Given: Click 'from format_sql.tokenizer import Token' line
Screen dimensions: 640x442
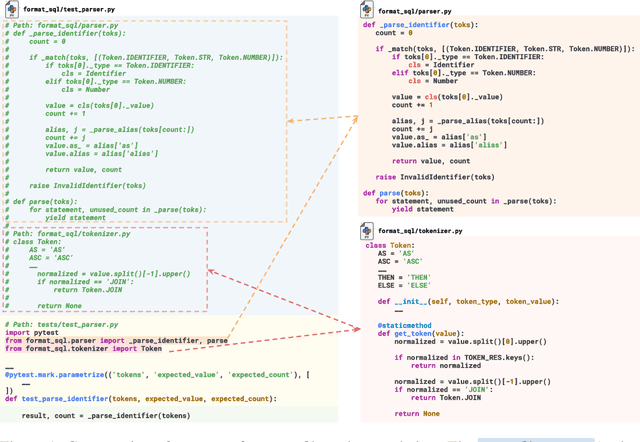Looking at the screenshot, I should click(x=83, y=349).
